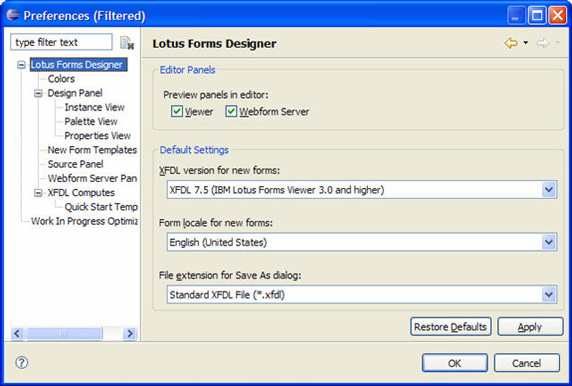Click the Restore Defaults button
Image resolution: width=572 pixels, height=386 pixels.
click(451, 327)
